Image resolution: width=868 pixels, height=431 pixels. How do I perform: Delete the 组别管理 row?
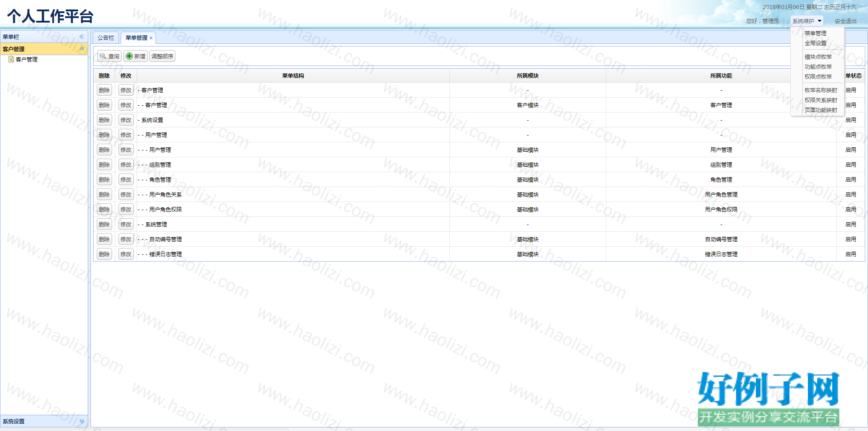104,164
